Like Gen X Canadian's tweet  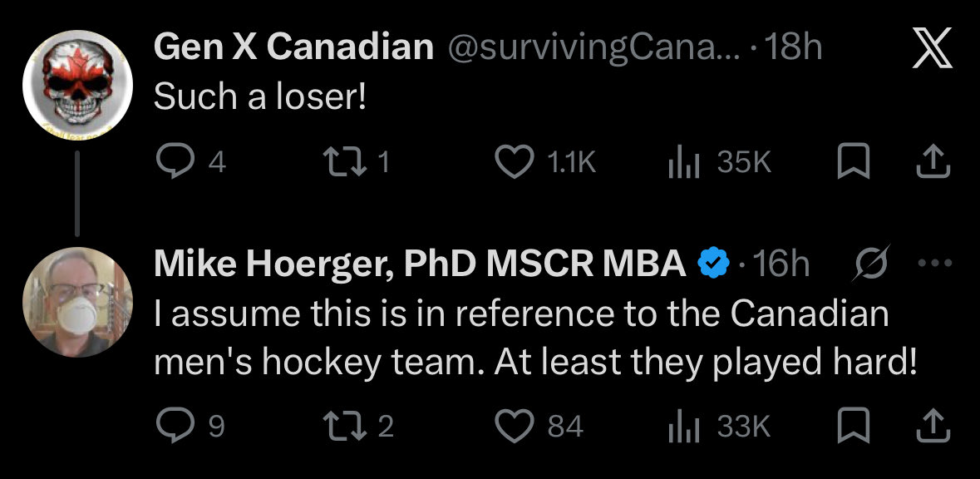tap(545, 163)
